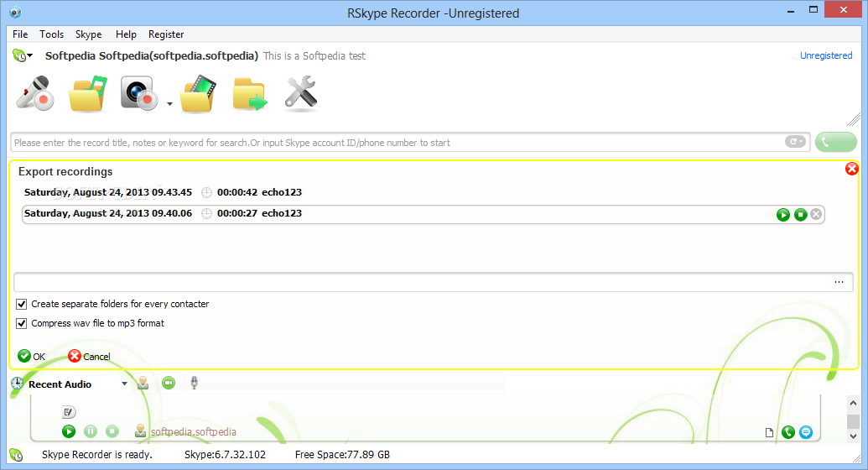868x470 pixels.
Task: Remove the 09.40.06 recording from export list
Action: point(816,215)
